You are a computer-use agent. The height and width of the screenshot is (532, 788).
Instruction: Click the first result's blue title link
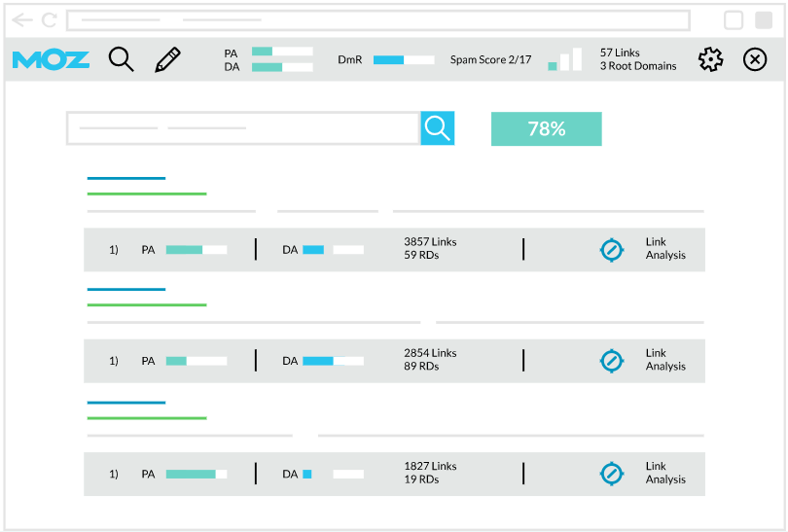coord(126,178)
